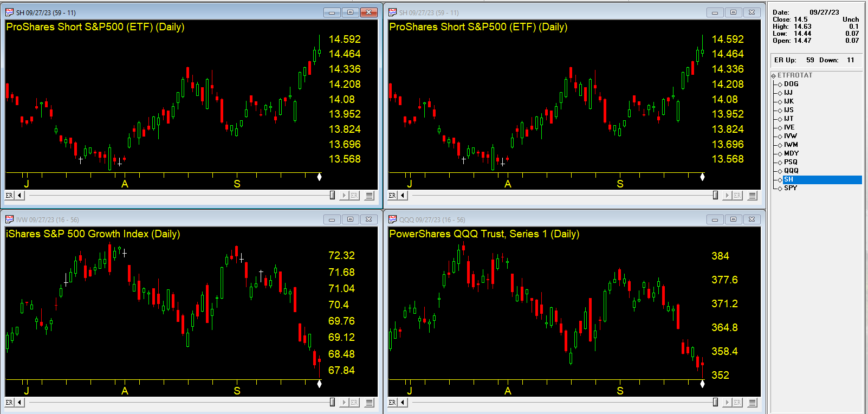Viewport: 868px width, 414px height.
Task: Collapse the ETFROTAT tree node
Action: [774, 76]
